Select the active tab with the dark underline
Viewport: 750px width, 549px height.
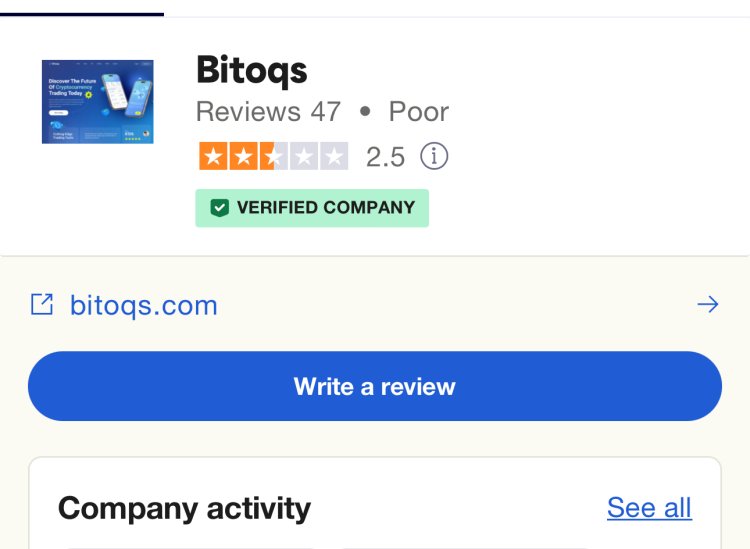click(x=82, y=8)
